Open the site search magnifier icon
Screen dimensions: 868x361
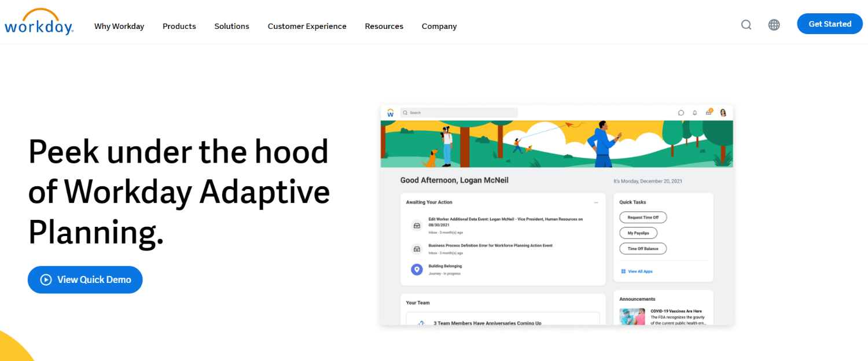pyautogui.click(x=746, y=25)
